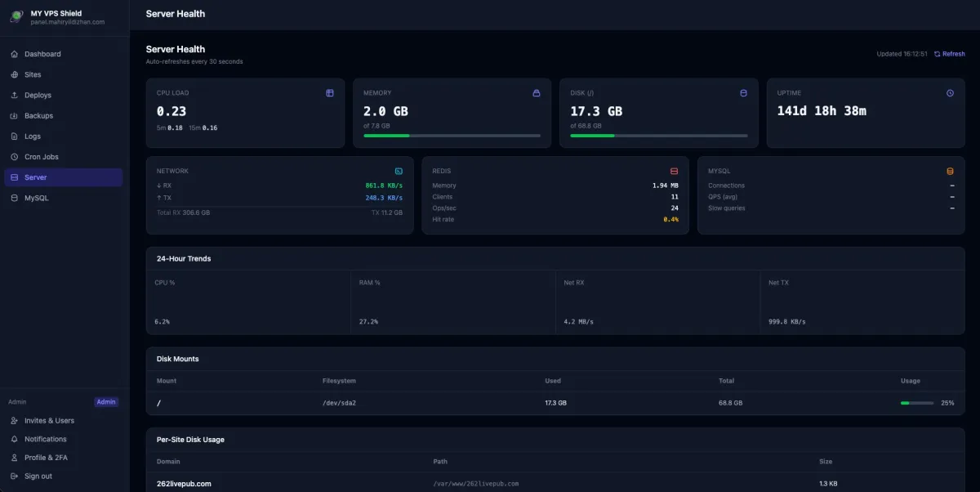
Task: Click the panel.mahiryildizhan.com subtitle
Action: pos(68,22)
